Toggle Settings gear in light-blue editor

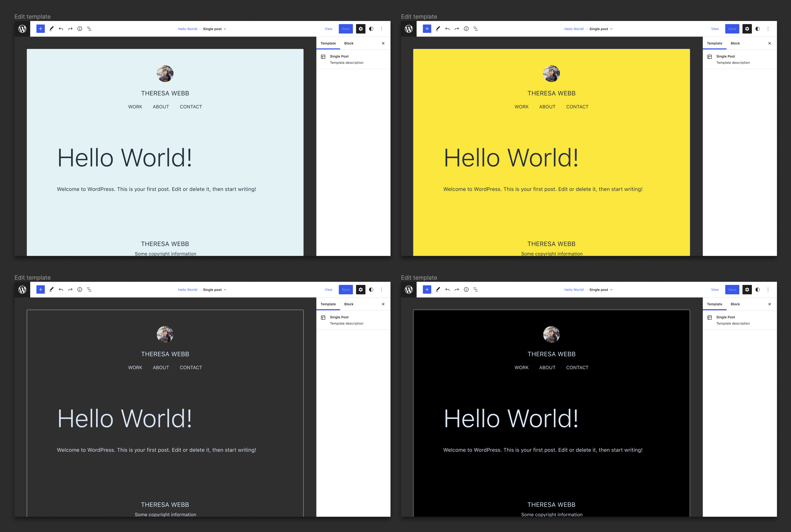361,29
